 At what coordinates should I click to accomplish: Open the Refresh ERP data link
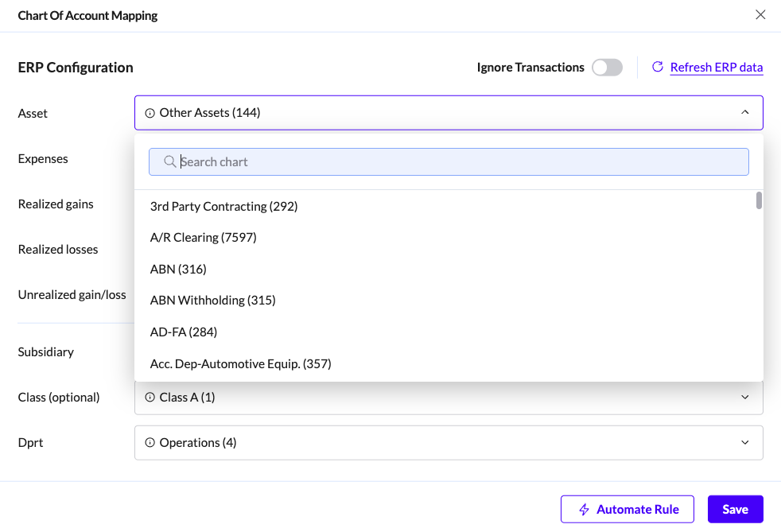click(716, 67)
